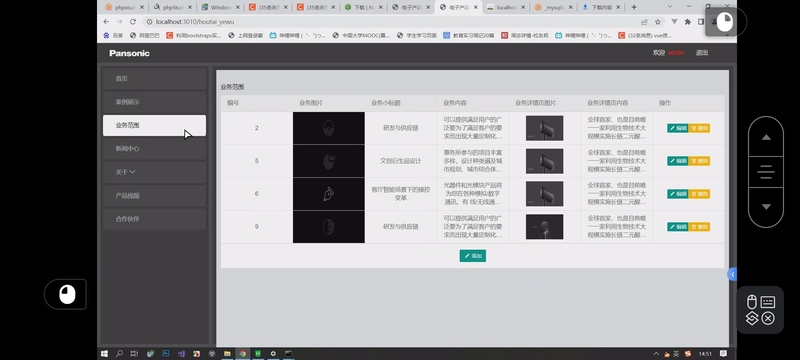The image size is (800, 360).
Task: Click the blue side-panel collapse arrow
Action: [732, 274]
